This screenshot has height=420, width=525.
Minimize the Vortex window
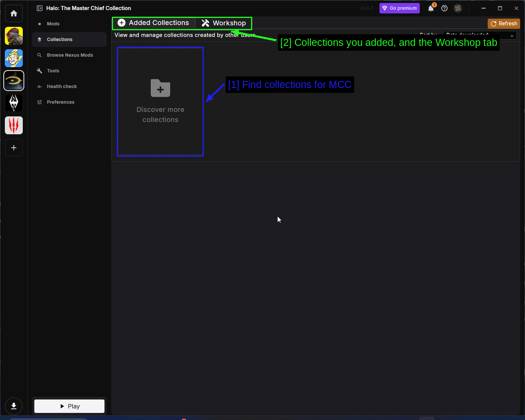pyautogui.click(x=484, y=8)
